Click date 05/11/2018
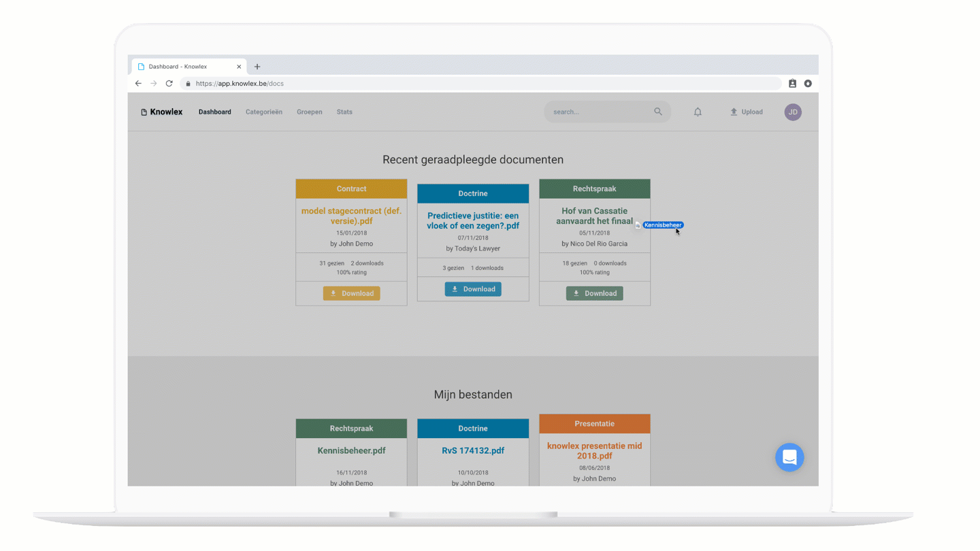The width and height of the screenshot is (980, 551). click(595, 233)
